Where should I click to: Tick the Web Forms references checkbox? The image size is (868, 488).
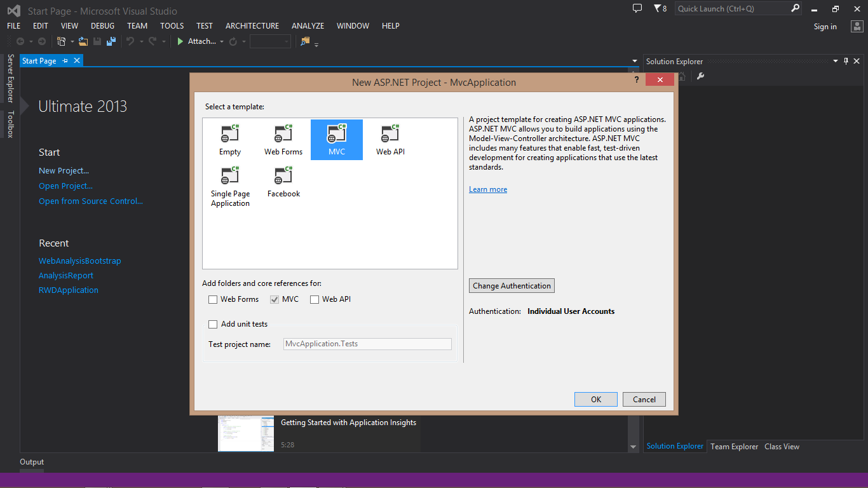coord(213,299)
